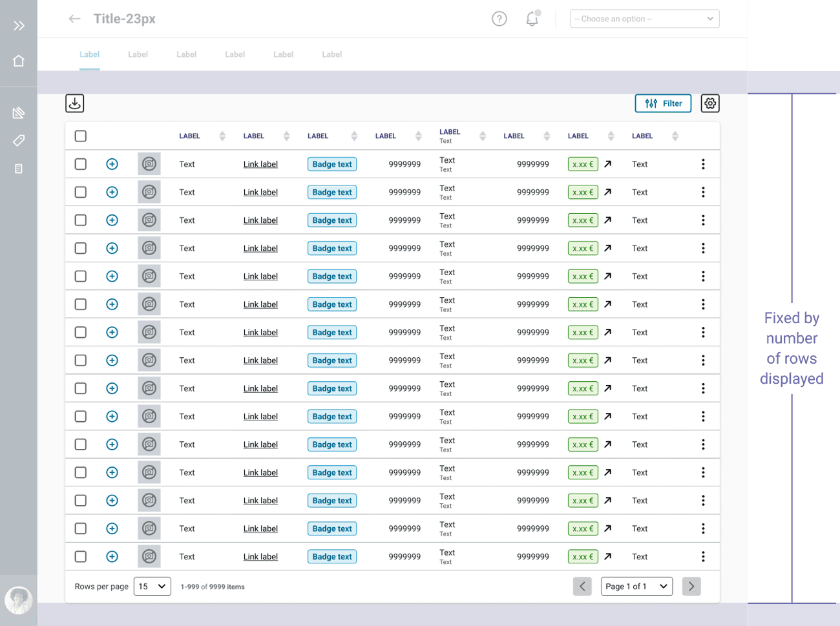Switch to the first Label tab

[x=89, y=54]
